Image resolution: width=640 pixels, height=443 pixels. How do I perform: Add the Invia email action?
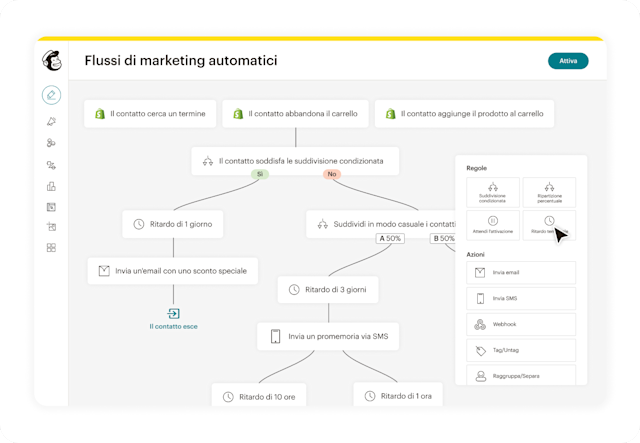click(x=520, y=272)
